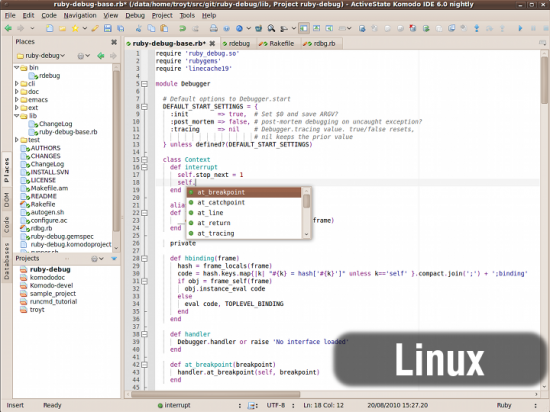Fold the class Context block marker
Screen dimensions: 550x412
(x=145, y=160)
